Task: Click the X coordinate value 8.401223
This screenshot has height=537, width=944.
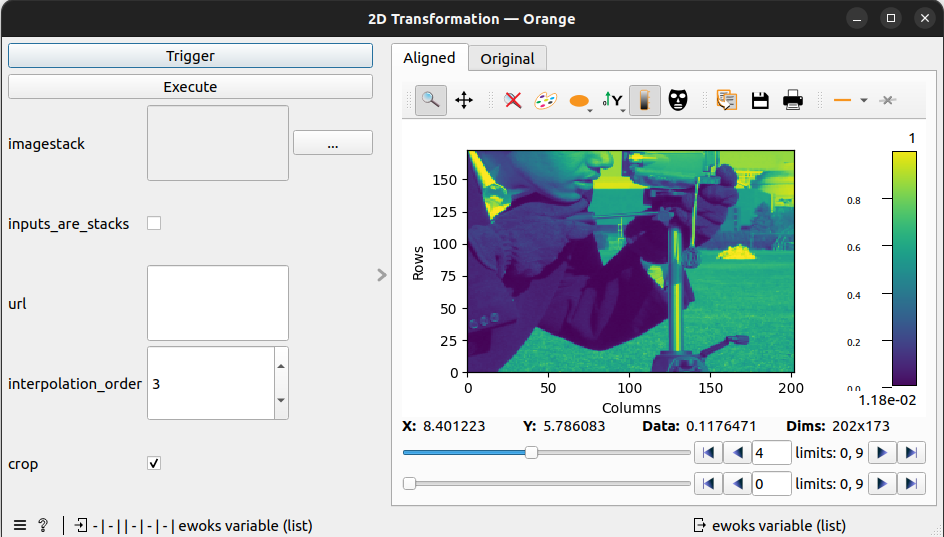Action: [x=454, y=426]
